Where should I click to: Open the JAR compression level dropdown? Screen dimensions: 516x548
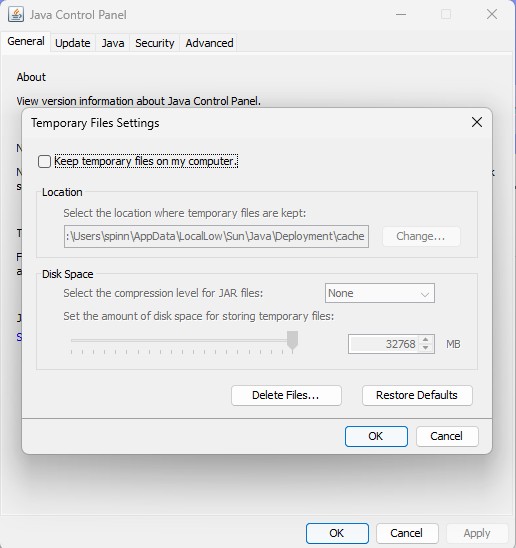[380, 293]
